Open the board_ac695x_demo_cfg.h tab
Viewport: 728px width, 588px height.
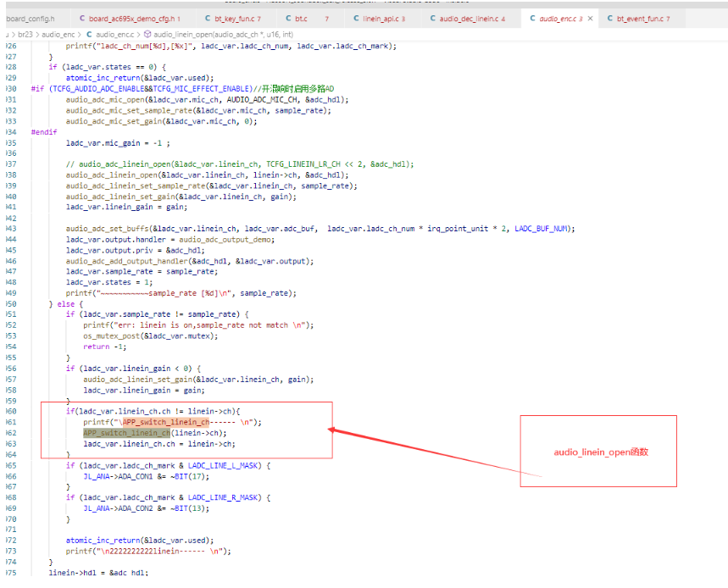click(x=132, y=19)
